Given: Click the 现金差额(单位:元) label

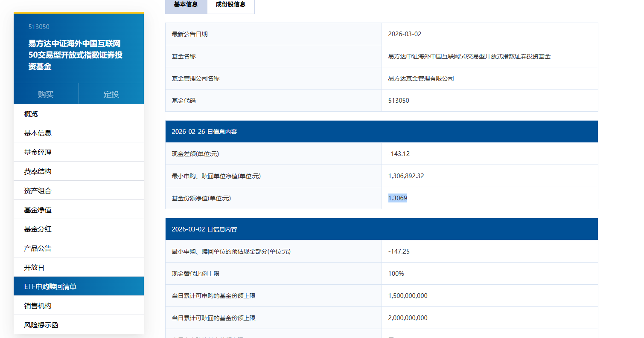Looking at the screenshot, I should pos(195,154).
